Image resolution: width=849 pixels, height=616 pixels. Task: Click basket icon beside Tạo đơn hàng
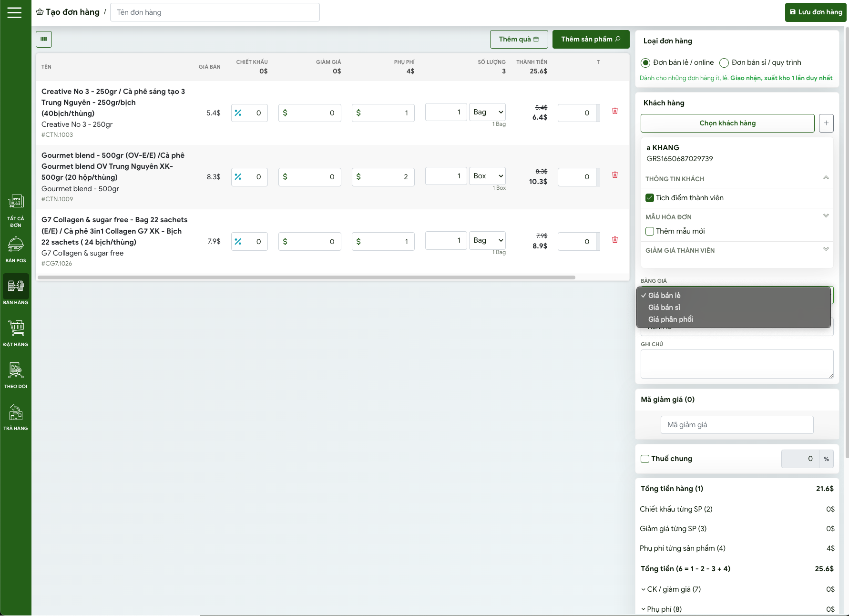[x=40, y=12]
